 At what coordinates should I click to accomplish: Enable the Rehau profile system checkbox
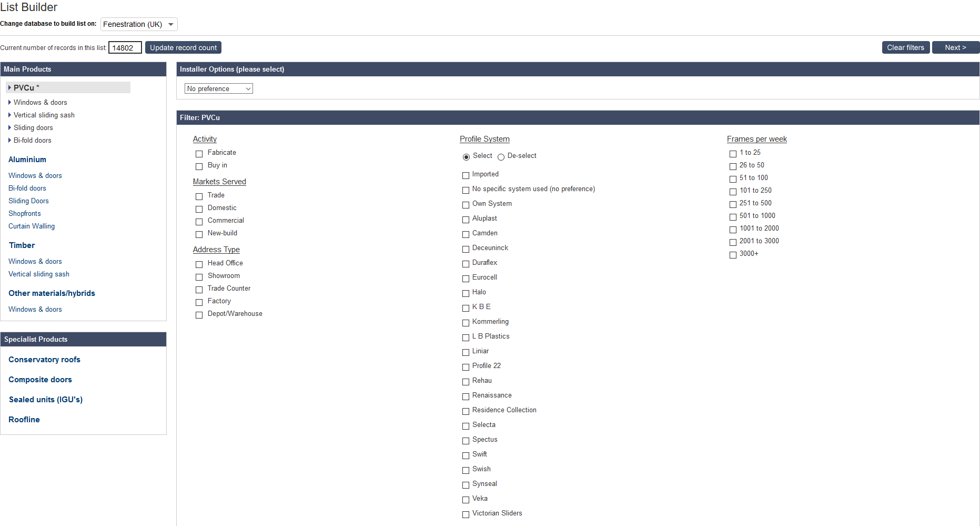coord(466,381)
